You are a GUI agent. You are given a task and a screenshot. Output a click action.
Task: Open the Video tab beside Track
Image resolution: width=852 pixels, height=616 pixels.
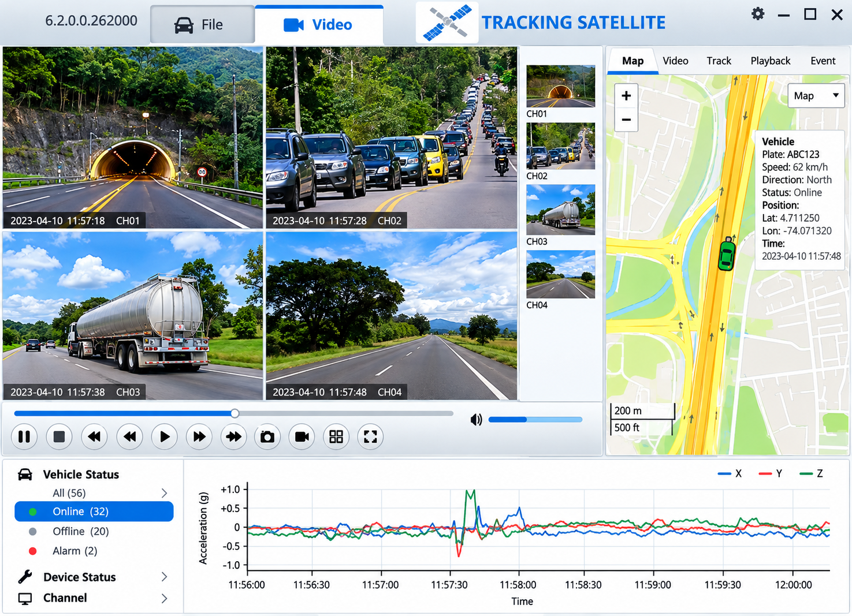[675, 61]
